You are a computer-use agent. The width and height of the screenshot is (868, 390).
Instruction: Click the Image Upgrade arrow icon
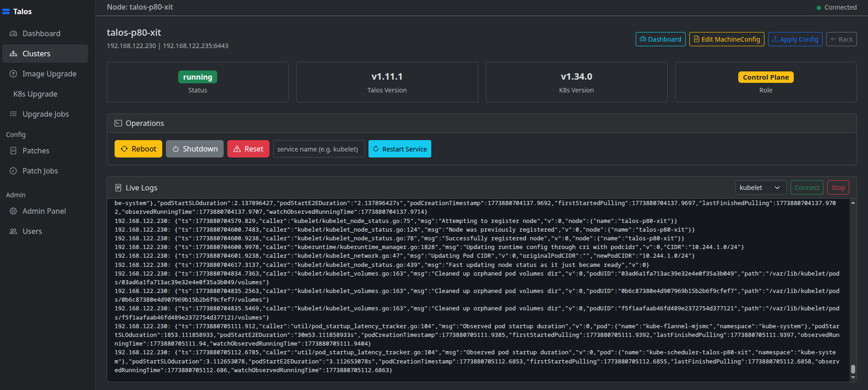pyautogui.click(x=13, y=74)
